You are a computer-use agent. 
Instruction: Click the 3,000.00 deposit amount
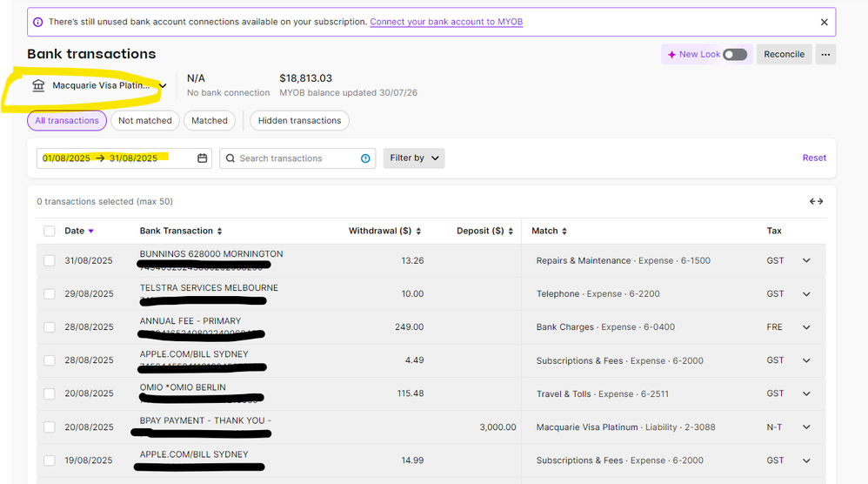click(x=497, y=427)
